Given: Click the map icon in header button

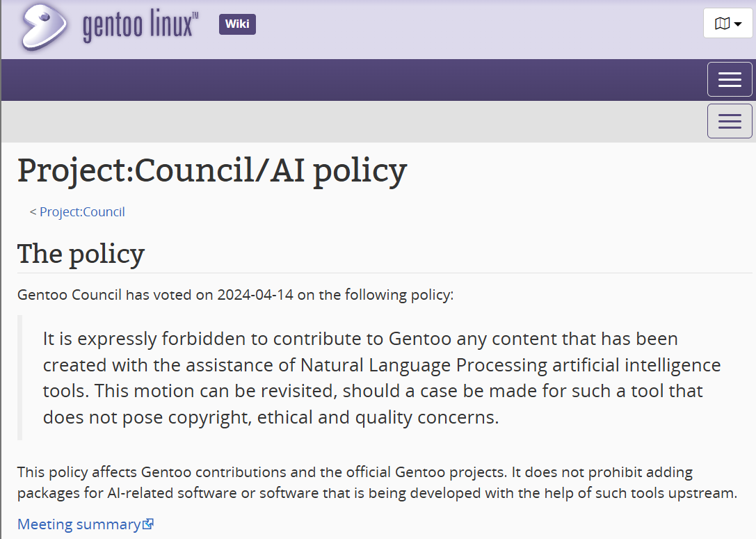Looking at the screenshot, I should point(722,23).
